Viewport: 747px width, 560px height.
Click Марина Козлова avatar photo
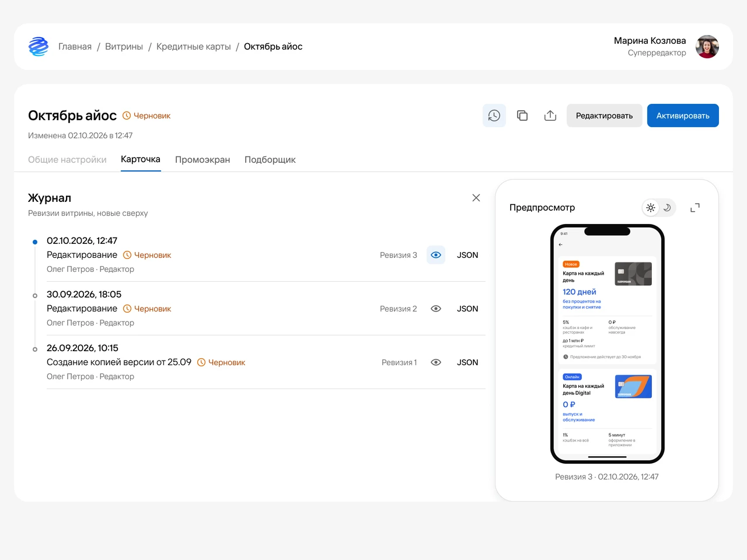(x=707, y=47)
